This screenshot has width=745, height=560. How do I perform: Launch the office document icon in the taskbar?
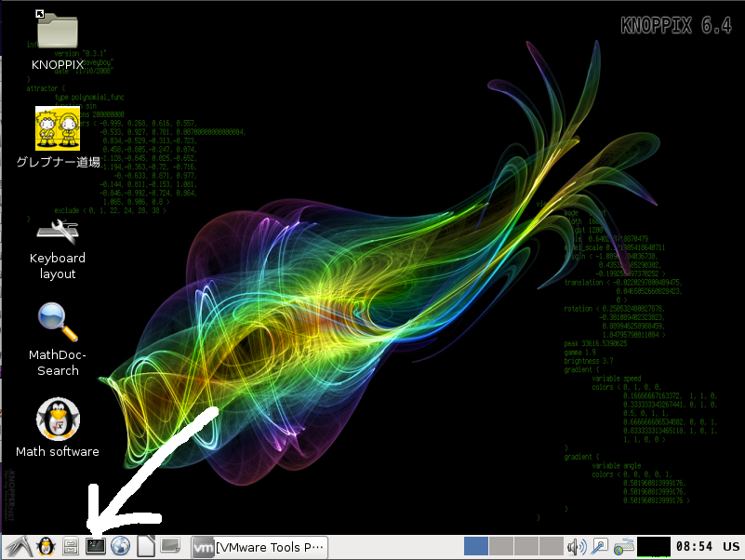pos(146,546)
